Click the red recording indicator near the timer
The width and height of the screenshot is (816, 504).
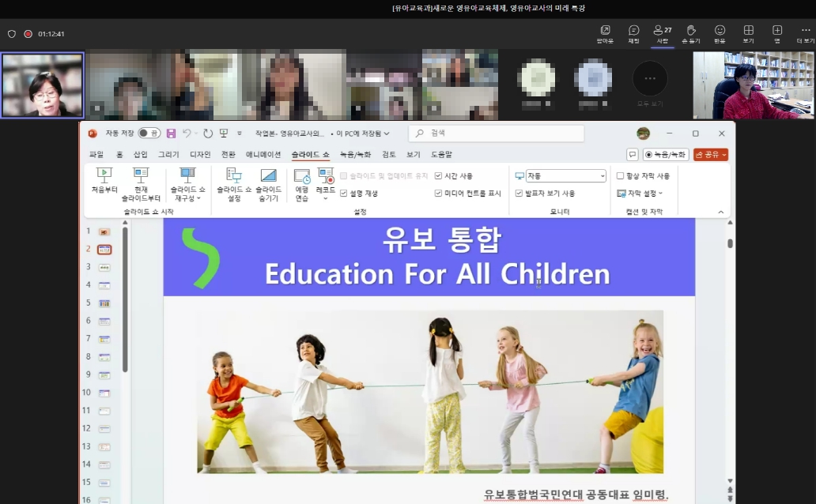click(x=28, y=34)
